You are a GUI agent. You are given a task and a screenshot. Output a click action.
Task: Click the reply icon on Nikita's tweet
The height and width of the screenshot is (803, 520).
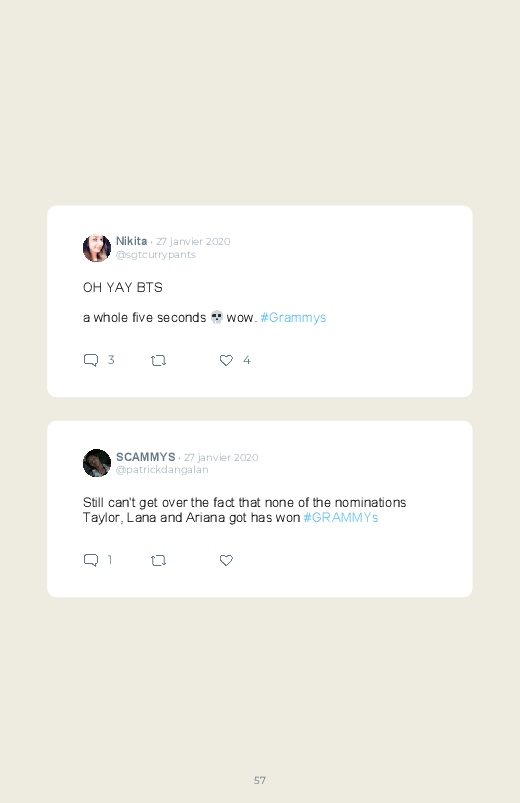tap(91, 360)
